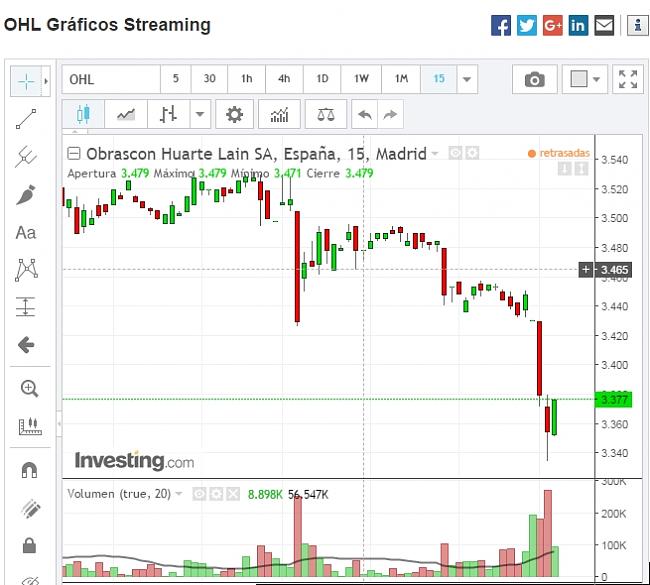Switch to 1M interval
650x585 pixels.
[x=401, y=79]
